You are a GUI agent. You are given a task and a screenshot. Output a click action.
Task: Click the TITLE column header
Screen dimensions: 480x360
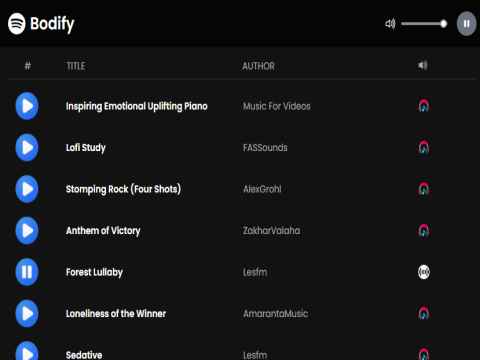(x=76, y=66)
